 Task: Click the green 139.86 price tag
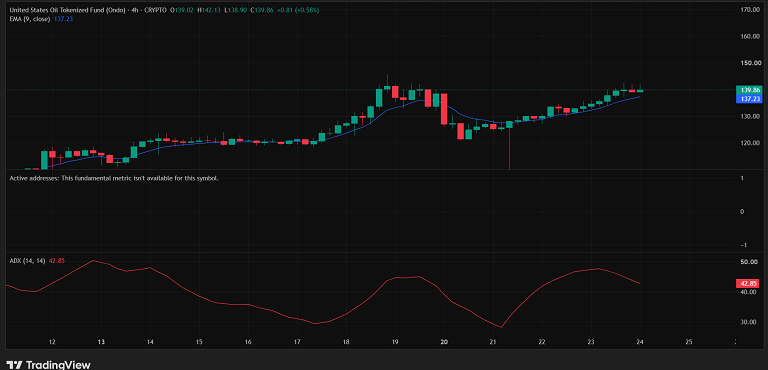pos(748,90)
